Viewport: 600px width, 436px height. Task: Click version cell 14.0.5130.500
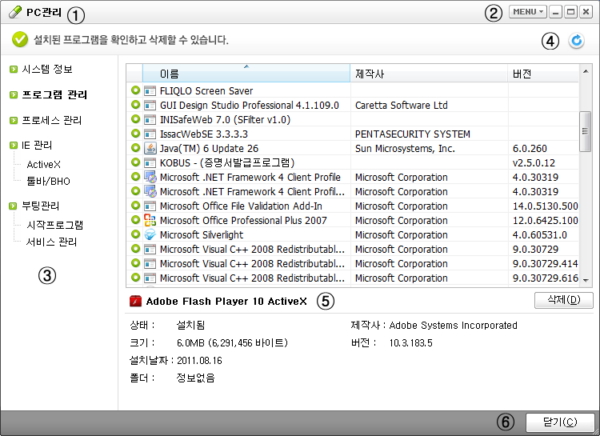(545, 206)
